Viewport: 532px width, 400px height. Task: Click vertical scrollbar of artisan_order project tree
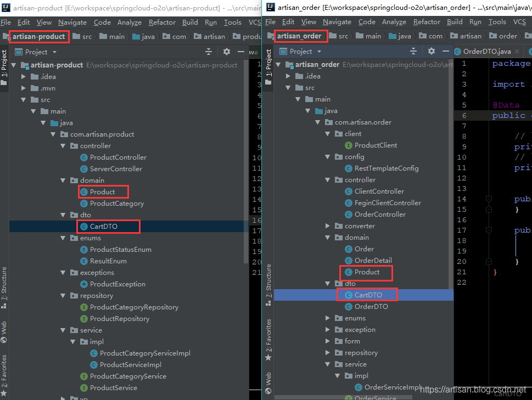pyautogui.click(x=451, y=165)
